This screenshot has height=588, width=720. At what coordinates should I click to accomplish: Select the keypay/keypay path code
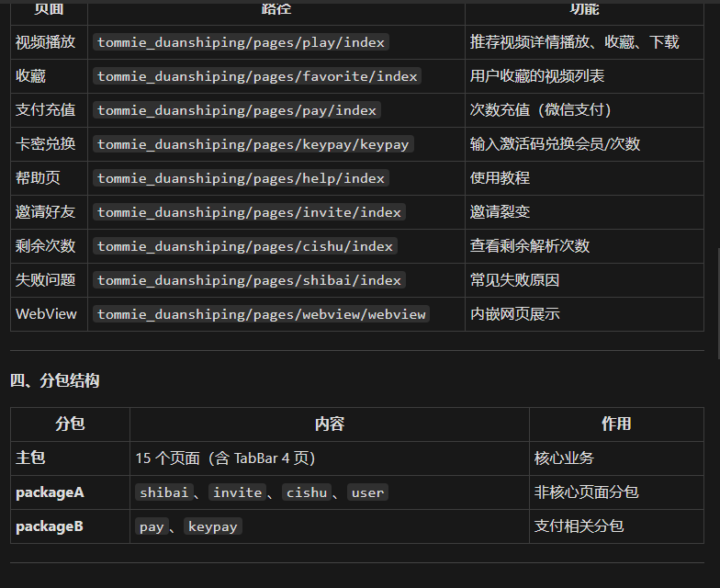(x=253, y=144)
